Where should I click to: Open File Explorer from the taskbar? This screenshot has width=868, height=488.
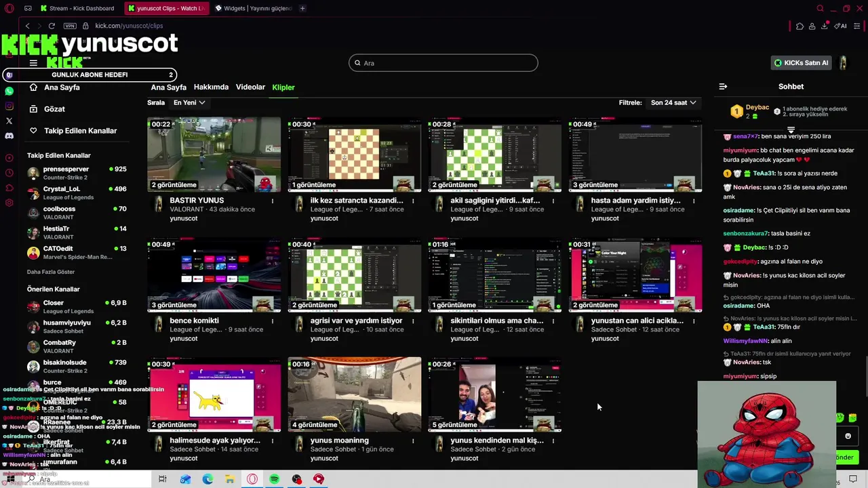tap(230, 479)
